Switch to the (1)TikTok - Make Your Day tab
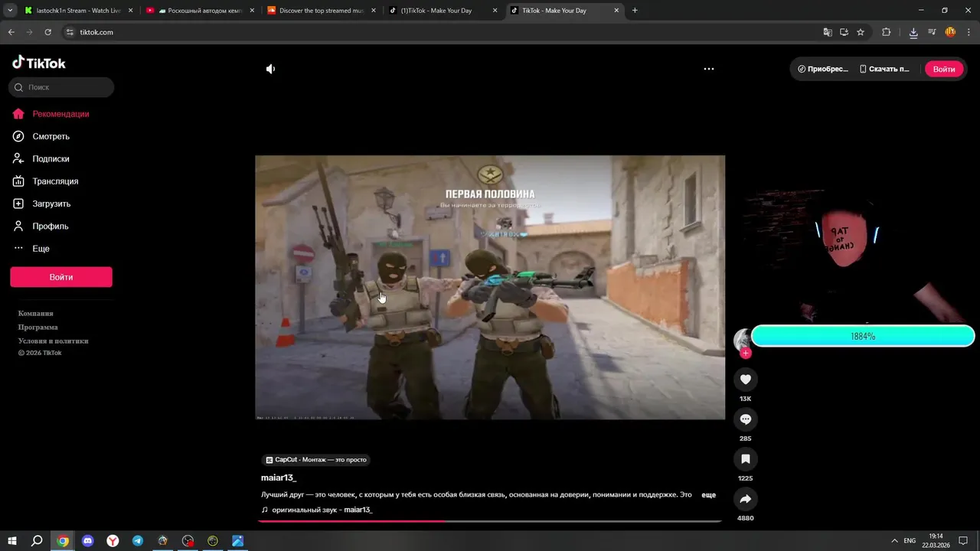Screen dimensions: 980x551 tap(443, 11)
